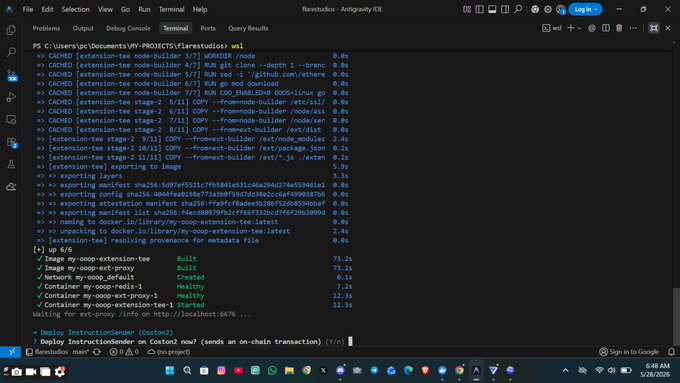The image size is (680, 383).
Task: Switch to the Output tab
Action: [83, 28]
